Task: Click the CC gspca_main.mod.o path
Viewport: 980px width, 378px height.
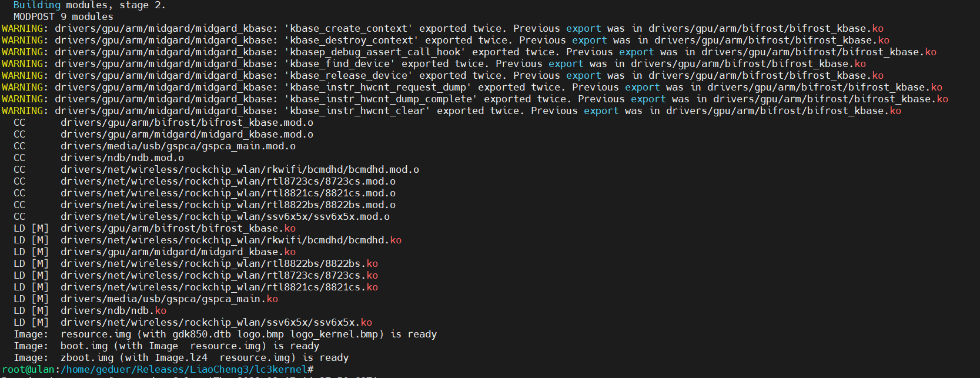Action: pos(178,146)
